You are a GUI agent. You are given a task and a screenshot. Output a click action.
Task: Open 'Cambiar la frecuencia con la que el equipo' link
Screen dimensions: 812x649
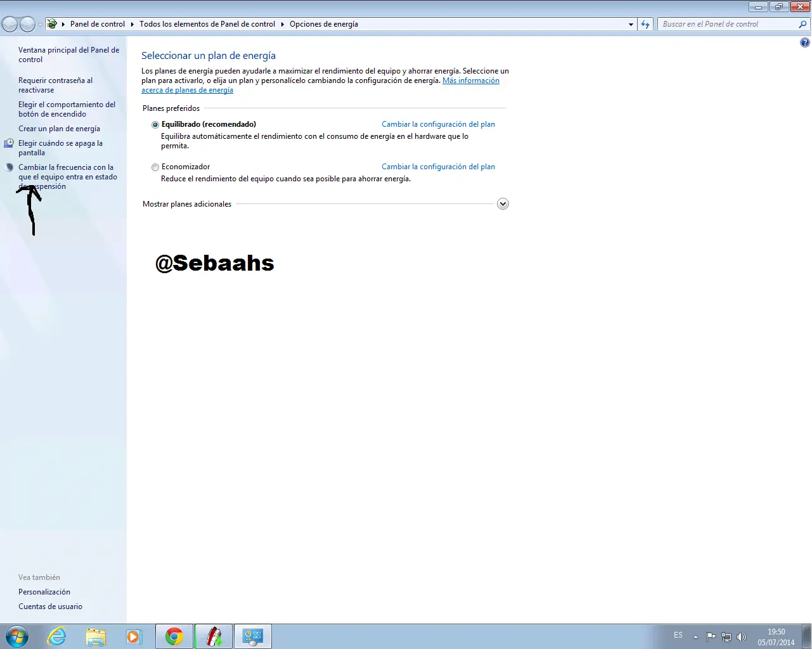(67, 177)
